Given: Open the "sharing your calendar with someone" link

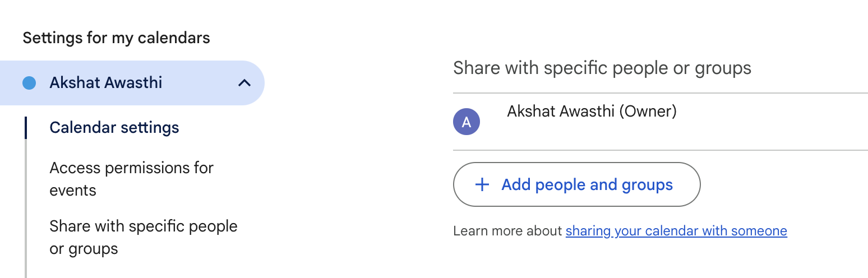Looking at the screenshot, I should point(676,231).
